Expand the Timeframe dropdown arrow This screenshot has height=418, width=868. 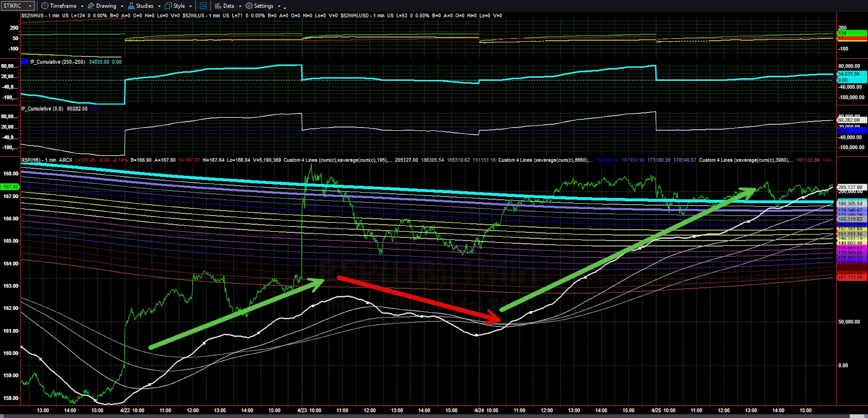[82, 7]
